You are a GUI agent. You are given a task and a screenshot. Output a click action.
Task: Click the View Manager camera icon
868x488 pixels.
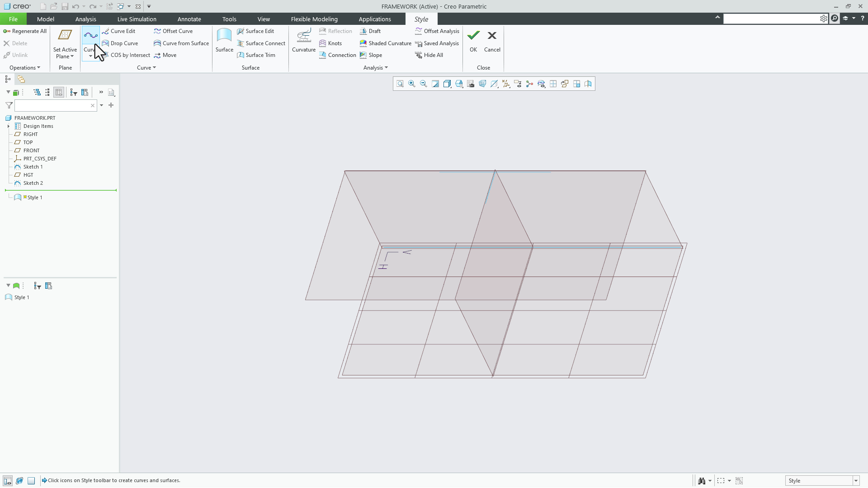pyautogui.click(x=471, y=84)
